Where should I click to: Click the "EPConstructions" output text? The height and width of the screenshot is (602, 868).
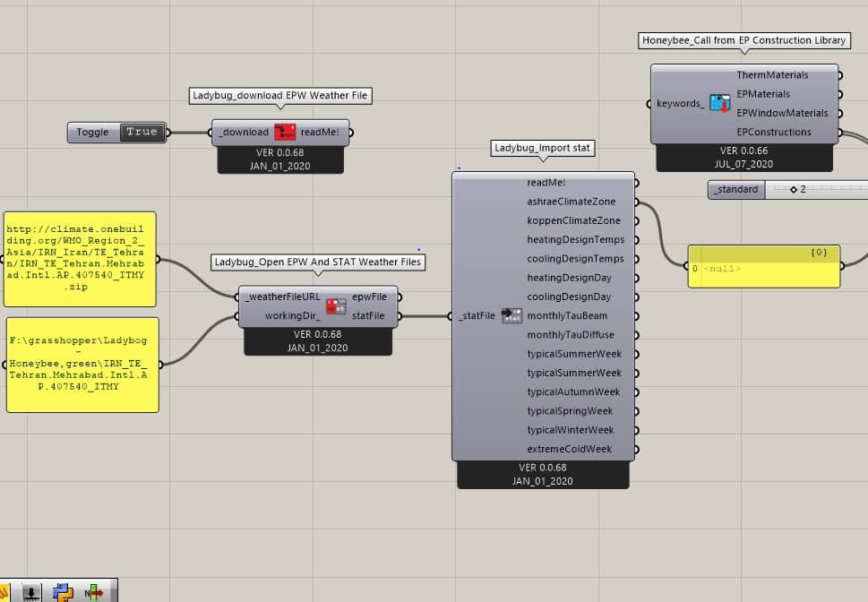[774, 132]
